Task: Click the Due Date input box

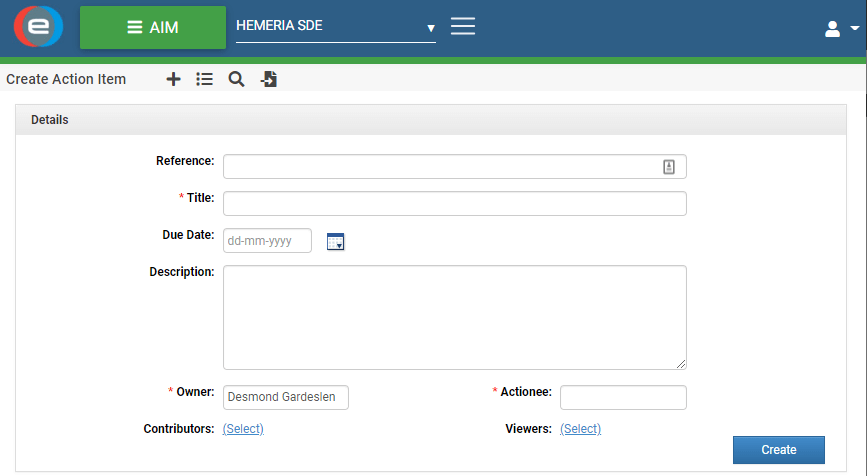Action: pyautogui.click(x=267, y=241)
